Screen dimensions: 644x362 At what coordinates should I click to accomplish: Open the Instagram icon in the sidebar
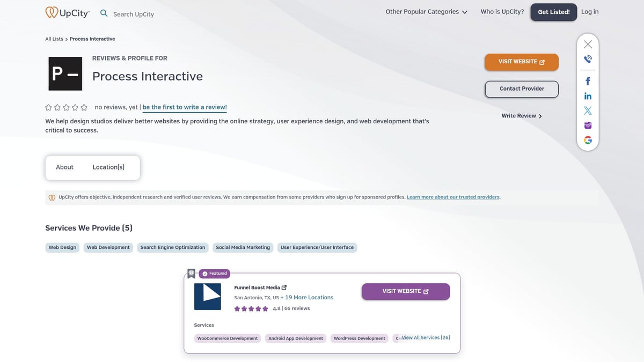(x=588, y=125)
